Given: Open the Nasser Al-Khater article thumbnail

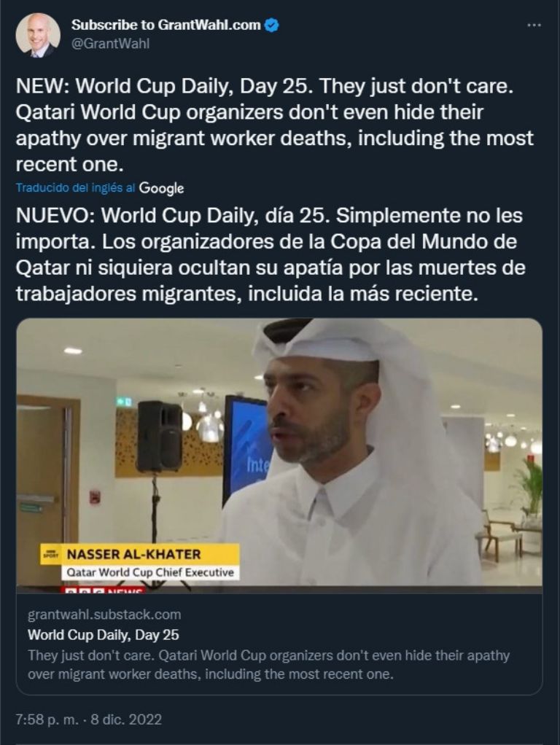Looking at the screenshot, I should point(279,455).
